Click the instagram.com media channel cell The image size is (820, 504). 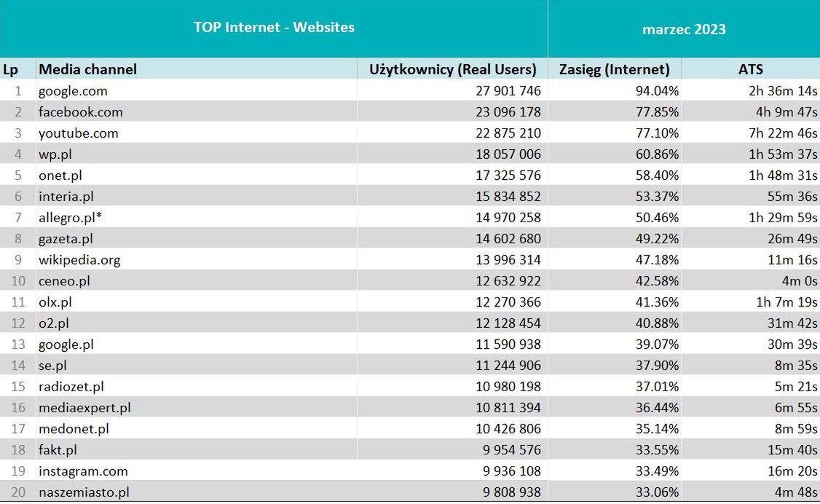[x=83, y=471]
